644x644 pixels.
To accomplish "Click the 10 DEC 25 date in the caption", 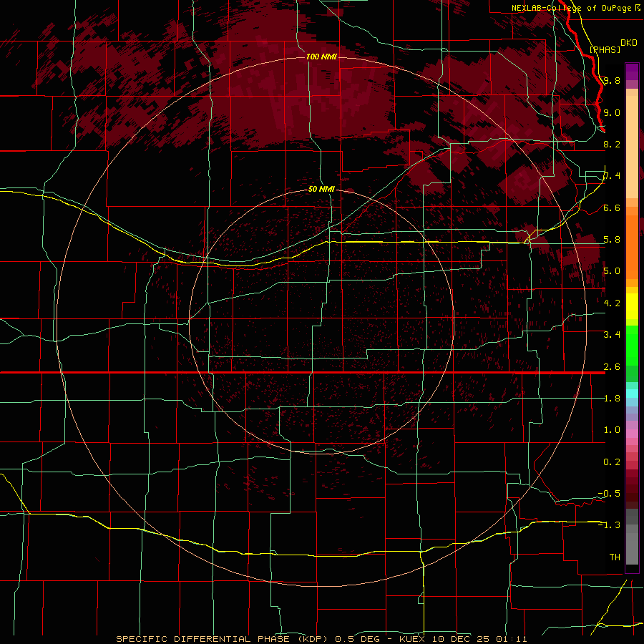I will (x=462, y=639).
